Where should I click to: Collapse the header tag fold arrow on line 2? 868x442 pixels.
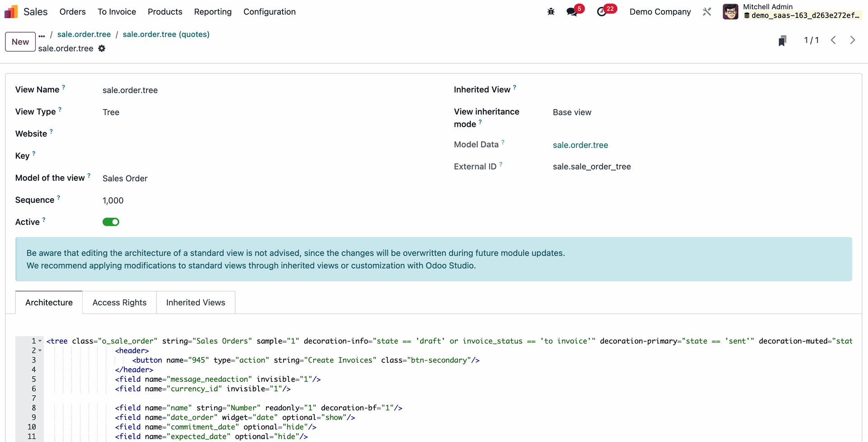(40, 351)
